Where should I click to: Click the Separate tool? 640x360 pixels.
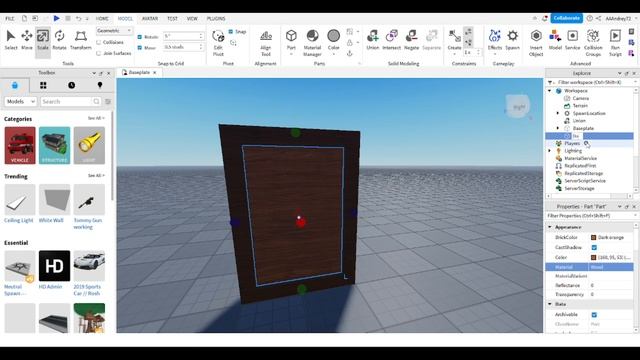point(431,40)
